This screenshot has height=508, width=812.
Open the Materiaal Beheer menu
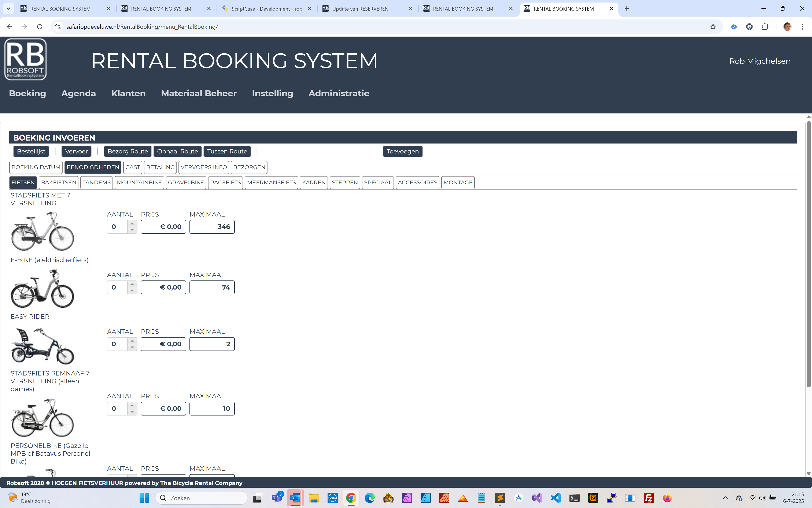tap(199, 93)
